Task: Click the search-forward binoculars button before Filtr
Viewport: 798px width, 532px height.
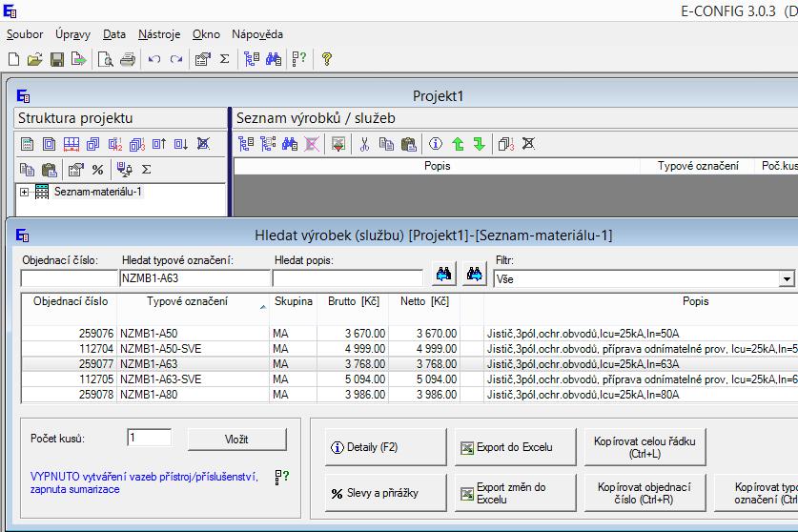Action: click(x=475, y=275)
